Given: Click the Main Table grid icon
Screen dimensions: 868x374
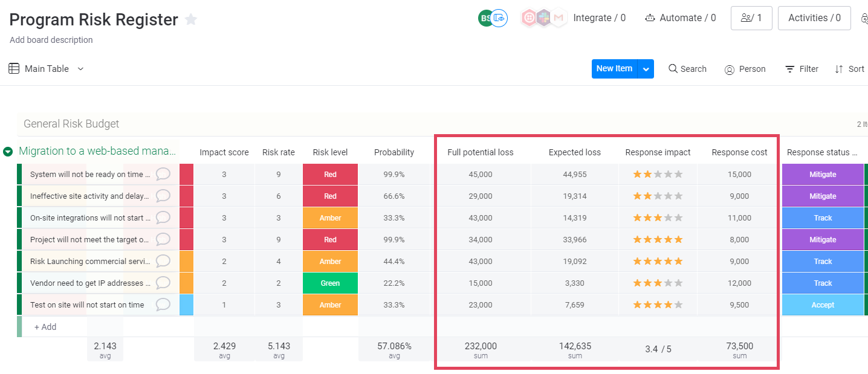Looking at the screenshot, I should (x=14, y=68).
